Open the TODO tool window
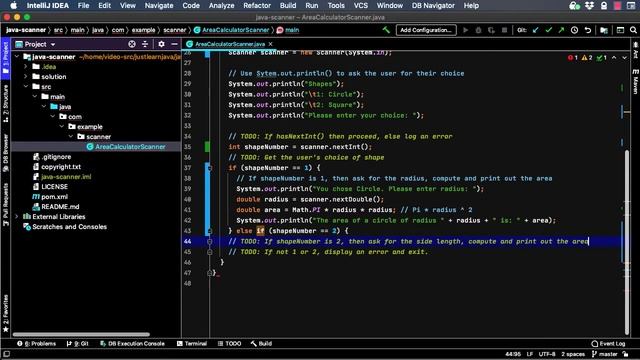 tap(229, 344)
